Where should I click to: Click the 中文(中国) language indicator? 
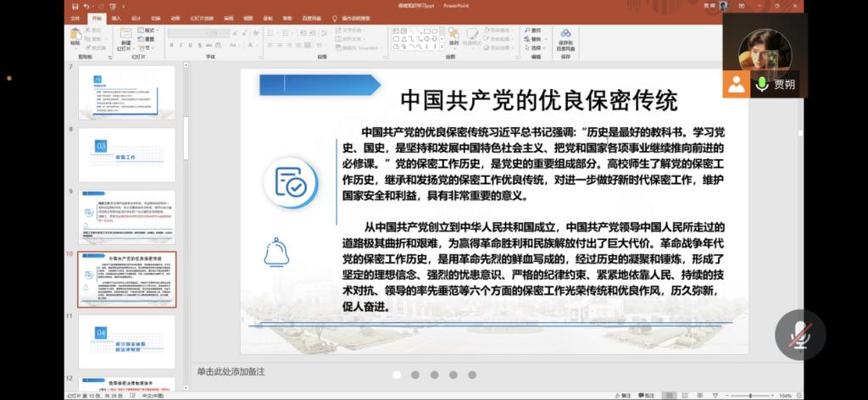(153, 396)
